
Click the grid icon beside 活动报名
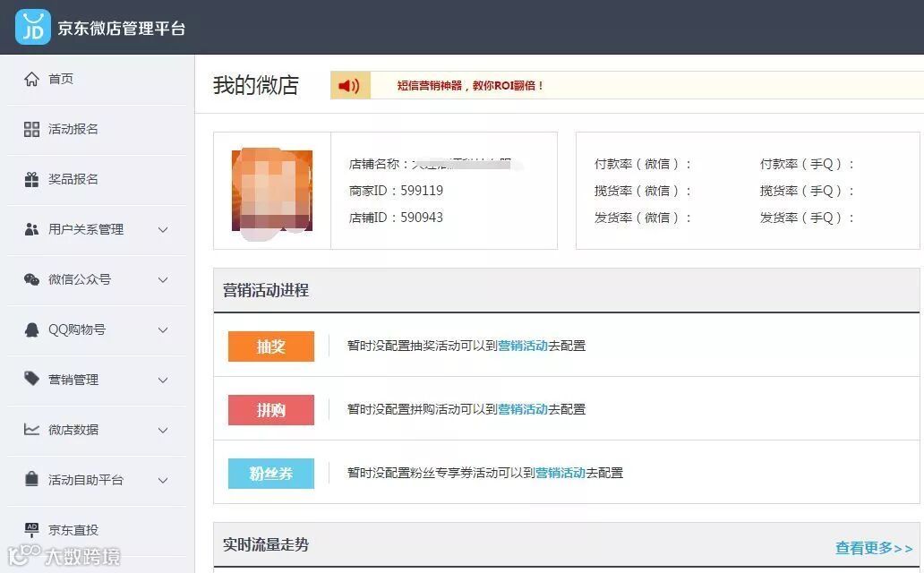coord(32,129)
